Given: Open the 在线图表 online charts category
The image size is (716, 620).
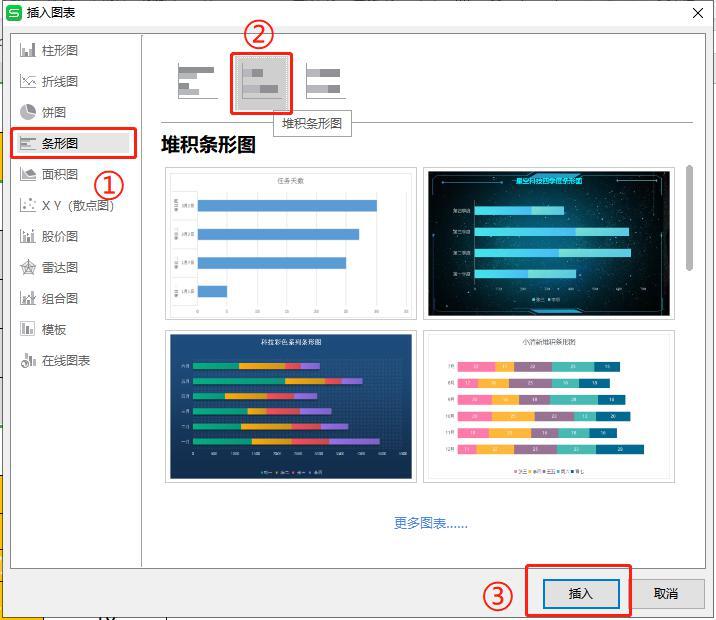Looking at the screenshot, I should coord(55,361).
